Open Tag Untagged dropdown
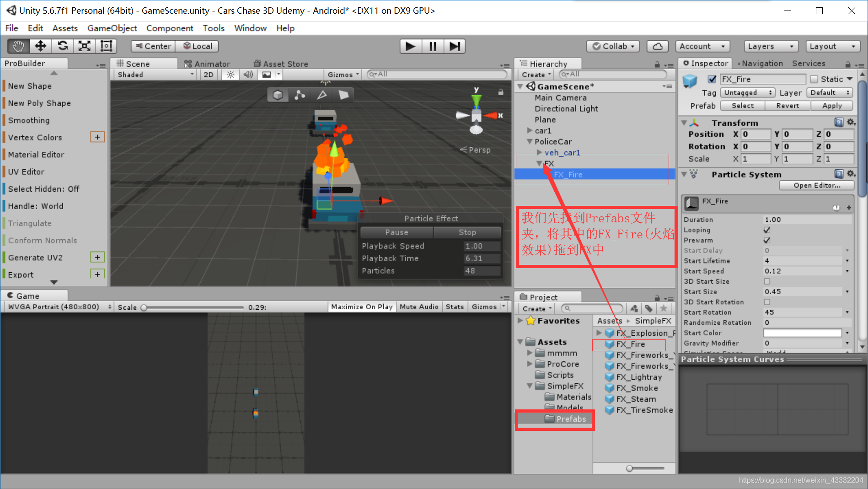868x489 pixels. [748, 92]
